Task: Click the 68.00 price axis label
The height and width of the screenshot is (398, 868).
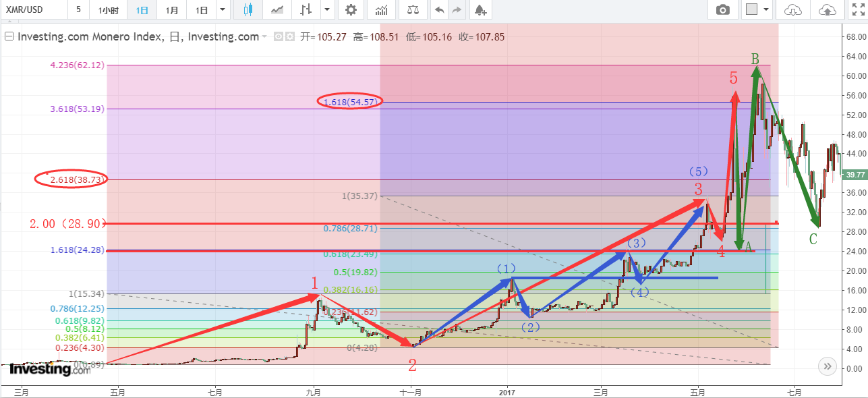Action: (855, 36)
